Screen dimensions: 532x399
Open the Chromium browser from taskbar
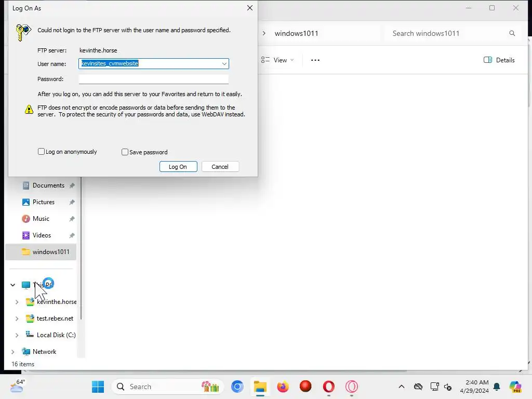point(237,387)
